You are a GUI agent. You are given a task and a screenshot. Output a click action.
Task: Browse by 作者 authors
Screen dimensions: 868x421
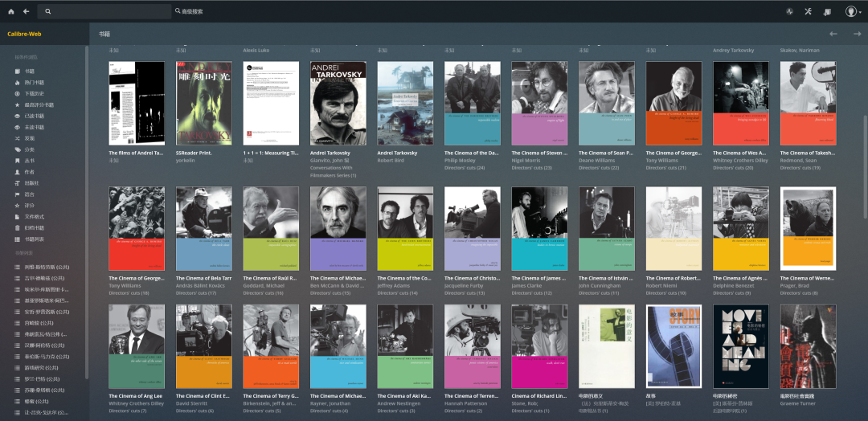[x=25, y=172]
